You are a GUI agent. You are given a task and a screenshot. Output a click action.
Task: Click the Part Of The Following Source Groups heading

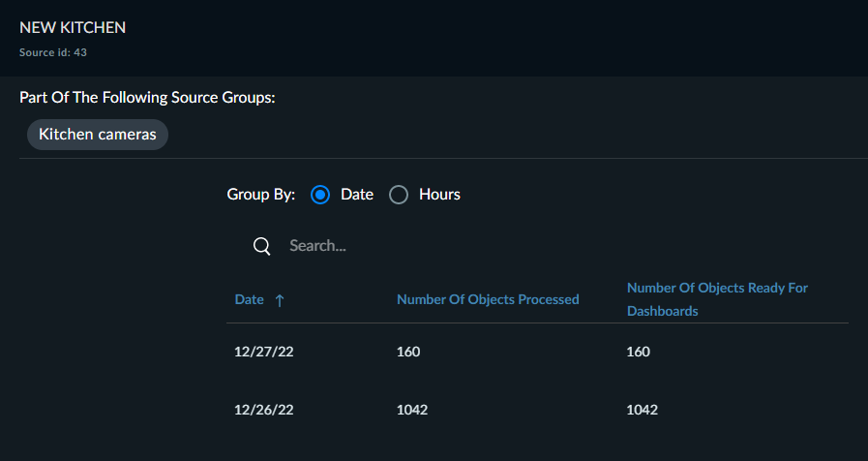(147, 98)
